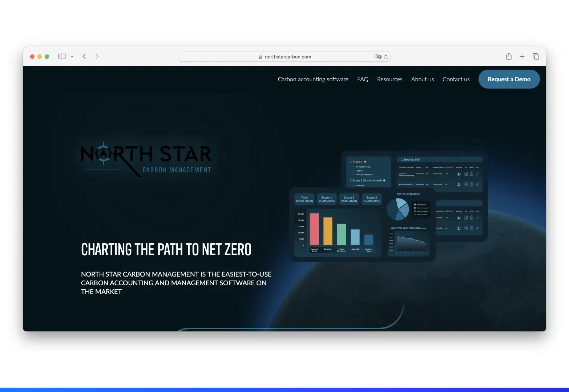This screenshot has height=392, width=569.
Task: Click the North Star Carbon Management logo
Action: (x=146, y=159)
